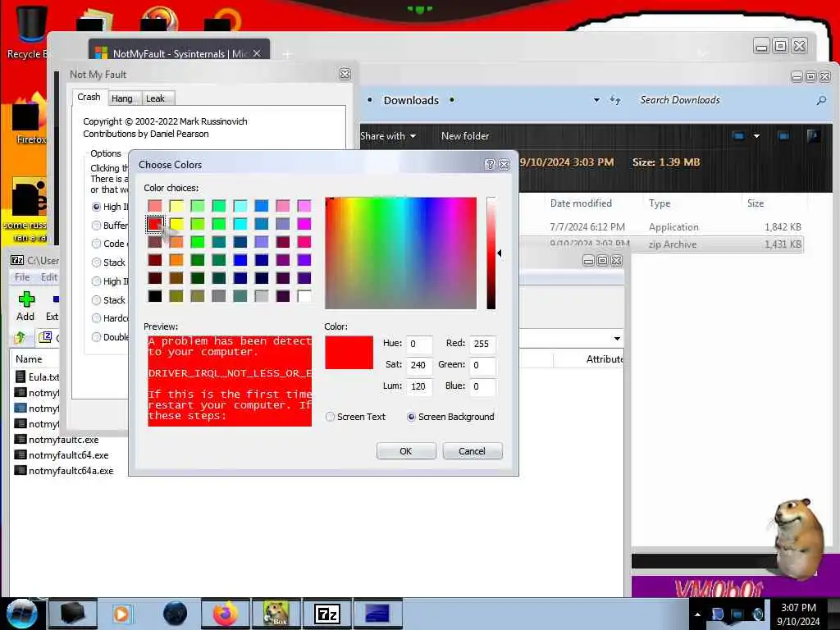The width and height of the screenshot is (840, 630).
Task: Select the Code overwrite radio option
Action: (x=97, y=244)
